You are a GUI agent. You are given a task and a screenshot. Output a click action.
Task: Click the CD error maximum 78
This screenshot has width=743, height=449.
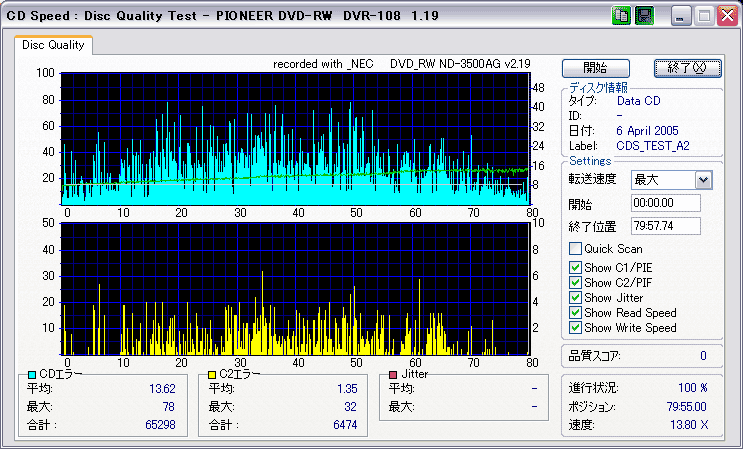tap(168, 407)
